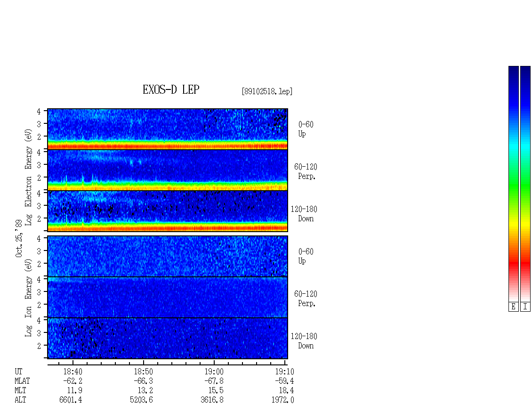The height and width of the screenshot is (412, 532).
Task: Click the UT row label
Action: point(19,372)
